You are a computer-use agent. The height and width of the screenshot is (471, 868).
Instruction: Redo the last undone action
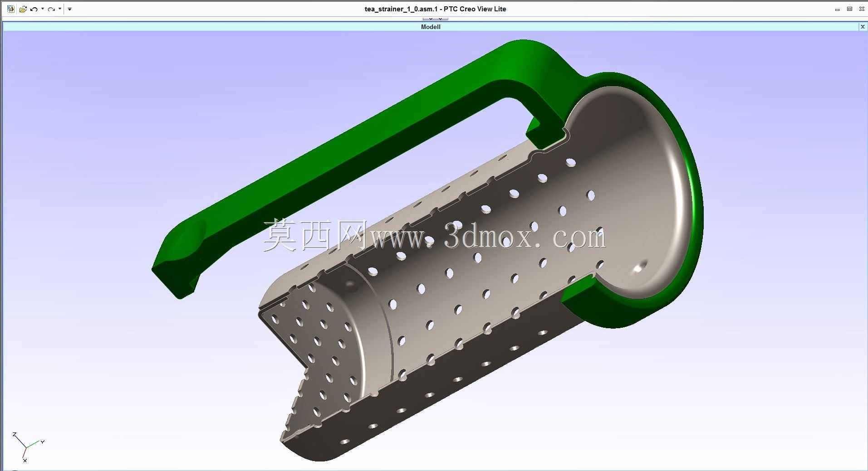(x=51, y=9)
